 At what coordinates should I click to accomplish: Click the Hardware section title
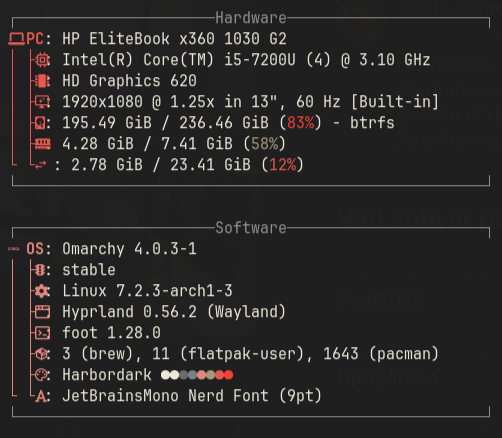click(251, 18)
